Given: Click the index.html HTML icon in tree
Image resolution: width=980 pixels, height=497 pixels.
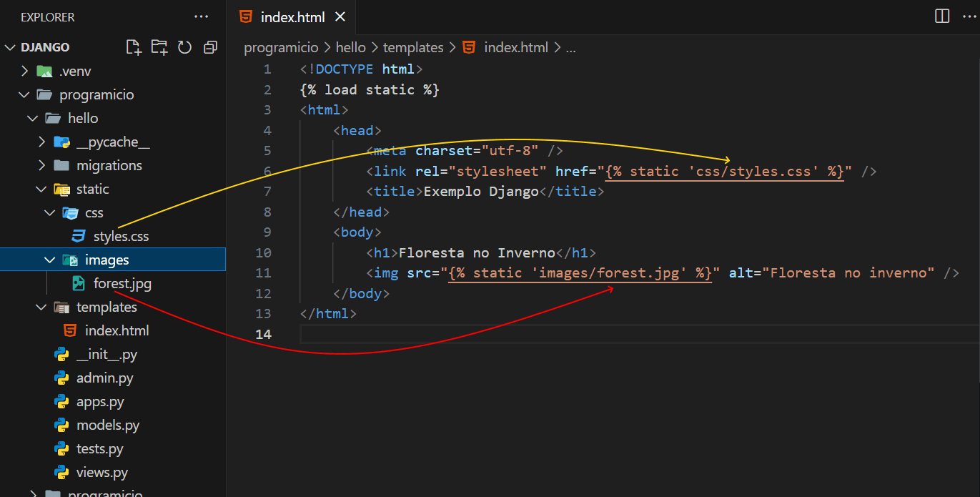Looking at the screenshot, I should [x=70, y=330].
